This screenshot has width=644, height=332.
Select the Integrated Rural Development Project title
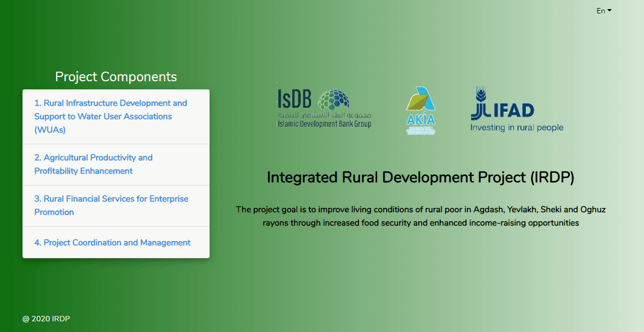coord(420,177)
